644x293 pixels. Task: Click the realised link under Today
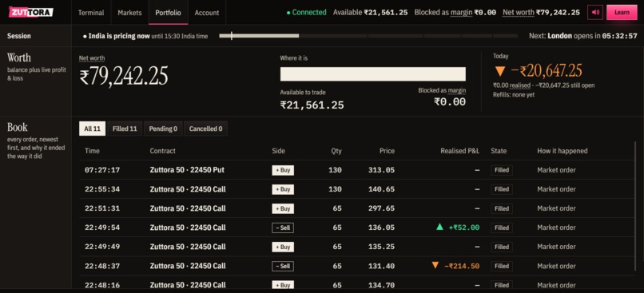(x=520, y=85)
